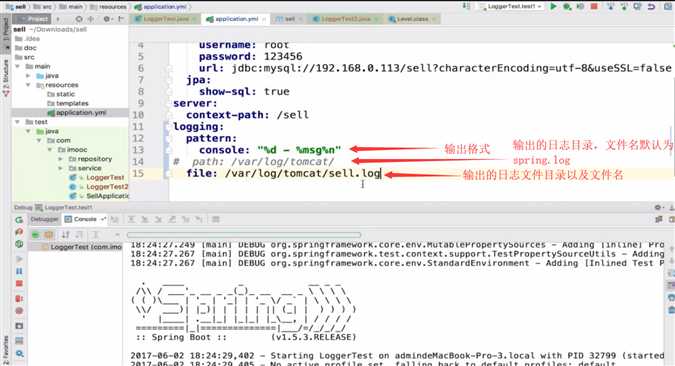Image resolution: width=675 pixels, height=366 pixels.
Task: Collapse the test folder in project tree
Action: [18, 122]
